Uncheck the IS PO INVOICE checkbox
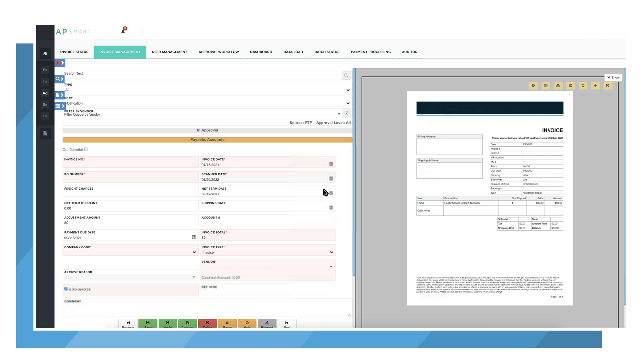The image size is (642, 364). click(x=66, y=289)
